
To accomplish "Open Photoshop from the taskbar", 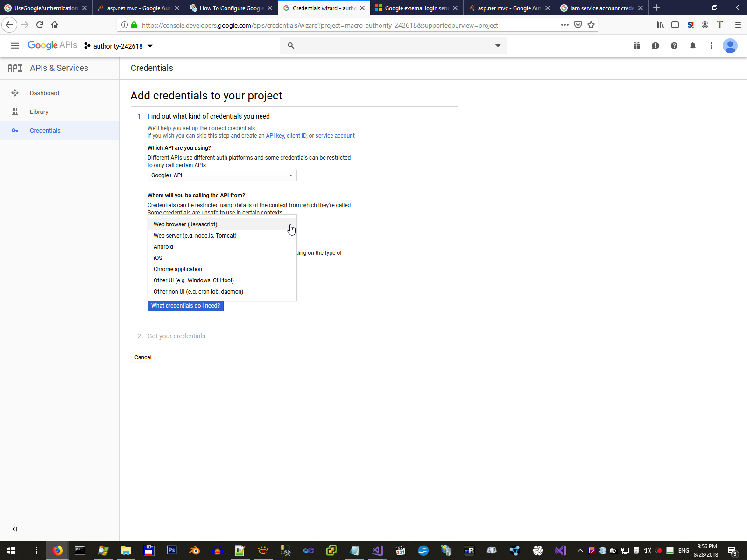I will coord(172,551).
